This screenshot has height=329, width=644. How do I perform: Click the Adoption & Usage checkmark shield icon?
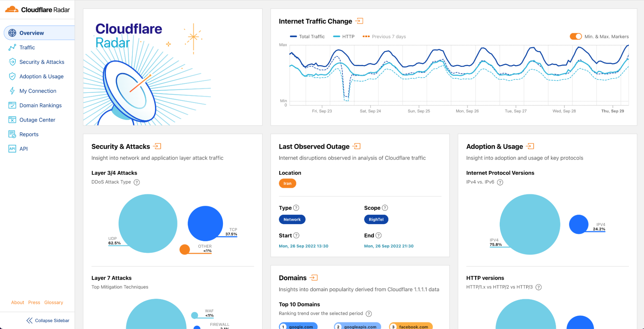12,76
